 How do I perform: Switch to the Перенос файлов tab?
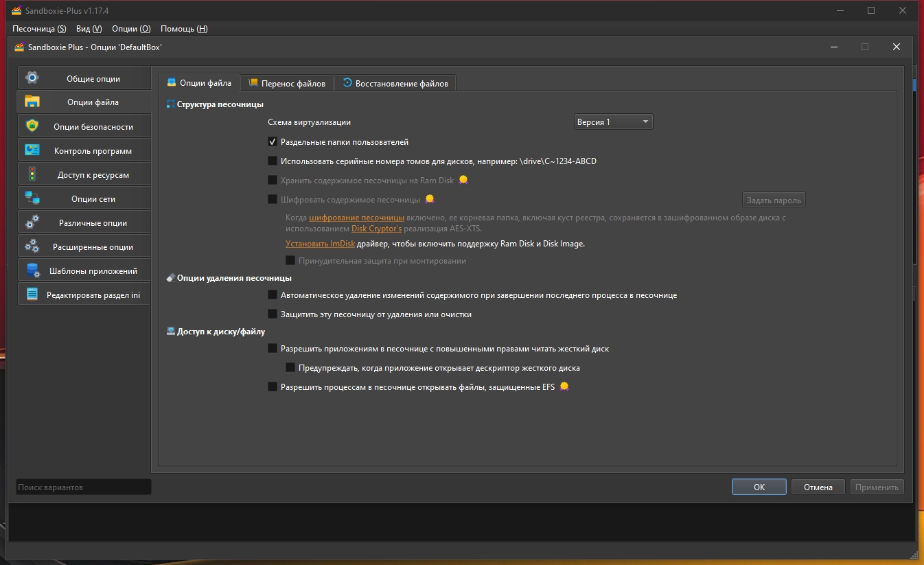click(x=287, y=83)
